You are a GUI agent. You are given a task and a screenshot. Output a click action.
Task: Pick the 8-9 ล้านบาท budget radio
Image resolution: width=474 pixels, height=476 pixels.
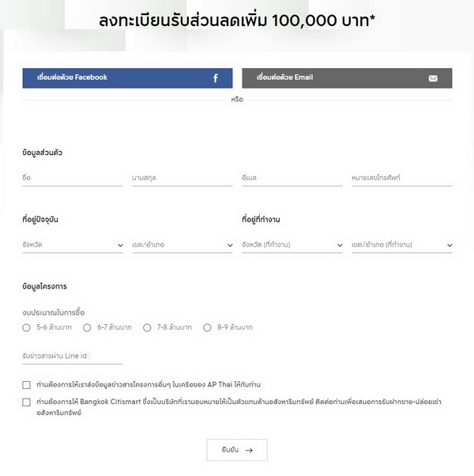tap(208, 327)
